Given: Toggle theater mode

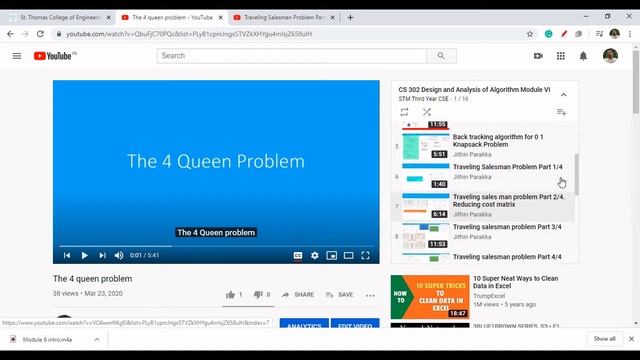Looking at the screenshot, I should click(x=348, y=256).
